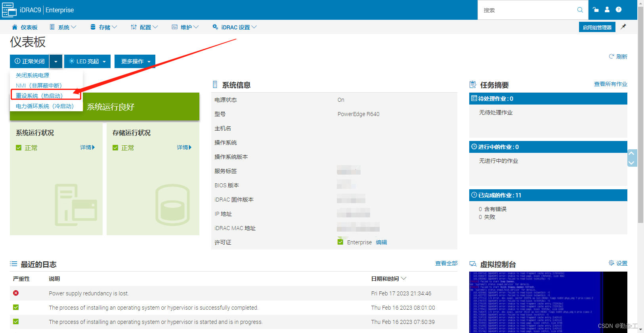Open 详情 link in 系统运行状况 card
Image resolution: width=644 pixels, height=333 pixels.
click(x=88, y=147)
